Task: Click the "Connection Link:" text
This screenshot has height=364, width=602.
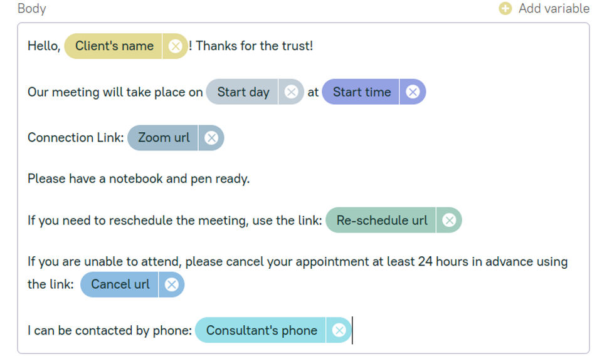Action: (x=75, y=138)
